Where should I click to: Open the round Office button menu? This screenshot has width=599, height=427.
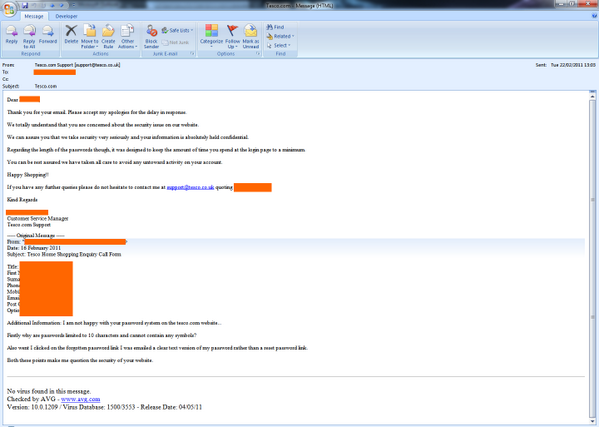pos(9,8)
